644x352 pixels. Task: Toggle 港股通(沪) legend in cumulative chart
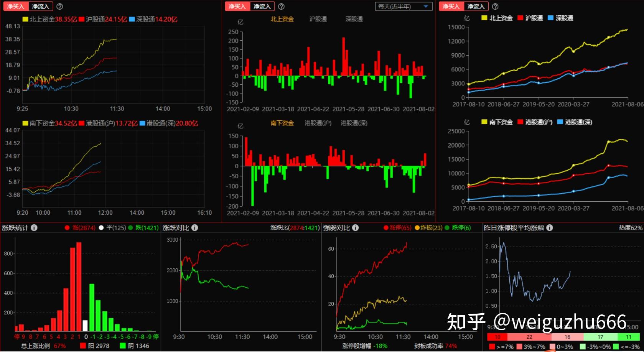coord(535,122)
